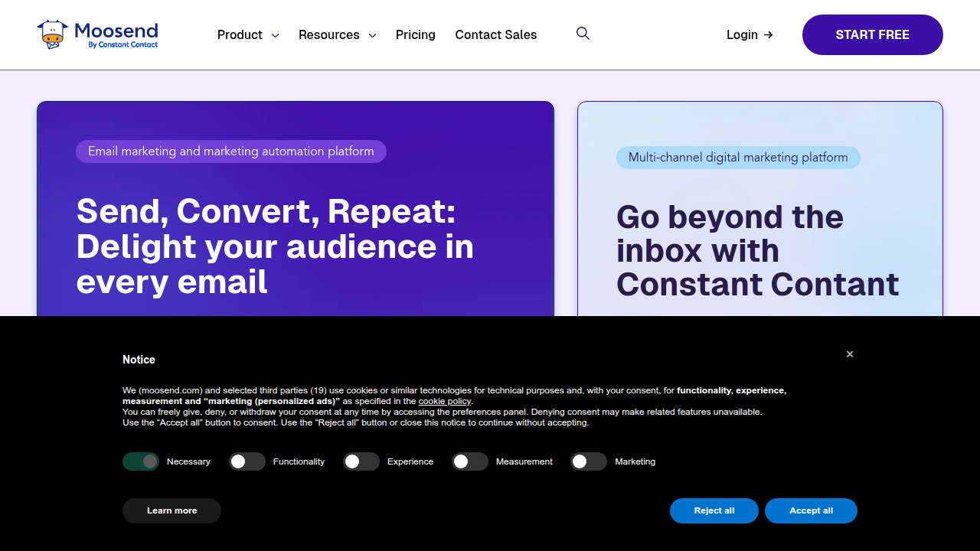Go to the Pricing page
Image resolution: width=980 pixels, height=551 pixels.
(416, 34)
